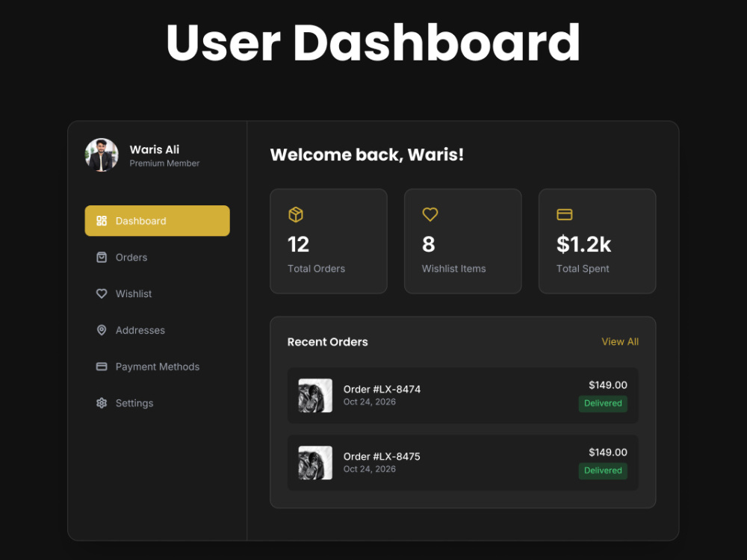Screen dimensions: 747x560
Task: Click the Delivered badge for Order #LX-8475
Action: point(603,470)
